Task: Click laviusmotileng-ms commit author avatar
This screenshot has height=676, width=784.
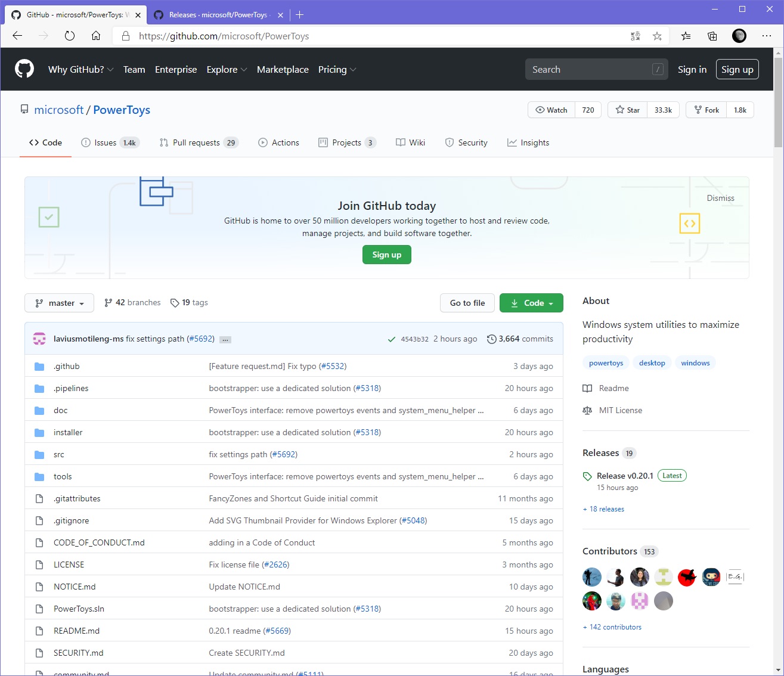Action: (x=39, y=339)
